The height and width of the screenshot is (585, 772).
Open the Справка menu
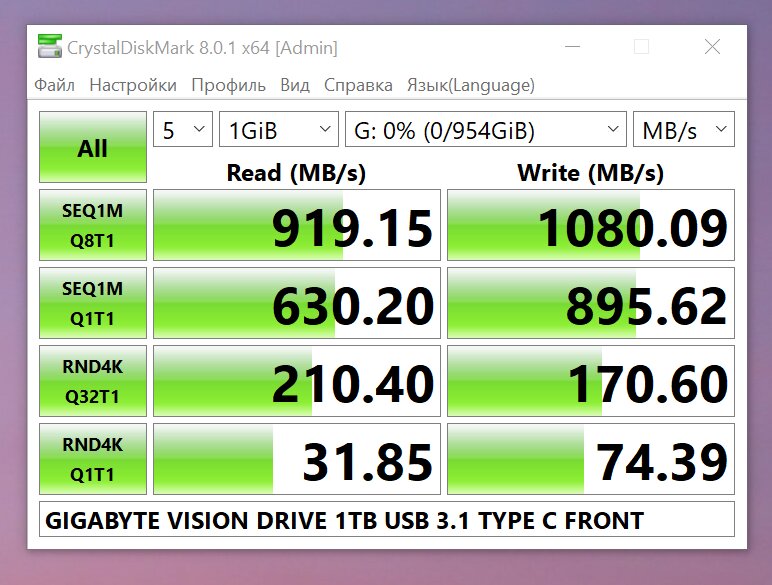358,85
